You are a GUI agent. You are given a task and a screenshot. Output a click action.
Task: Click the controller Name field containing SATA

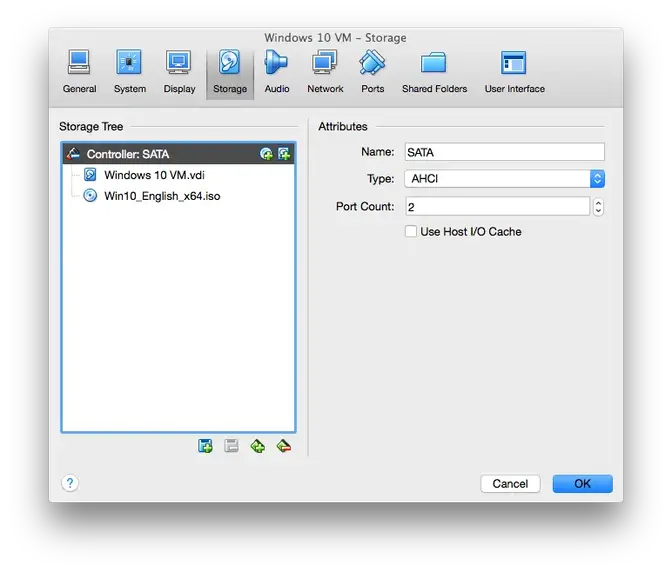point(504,152)
